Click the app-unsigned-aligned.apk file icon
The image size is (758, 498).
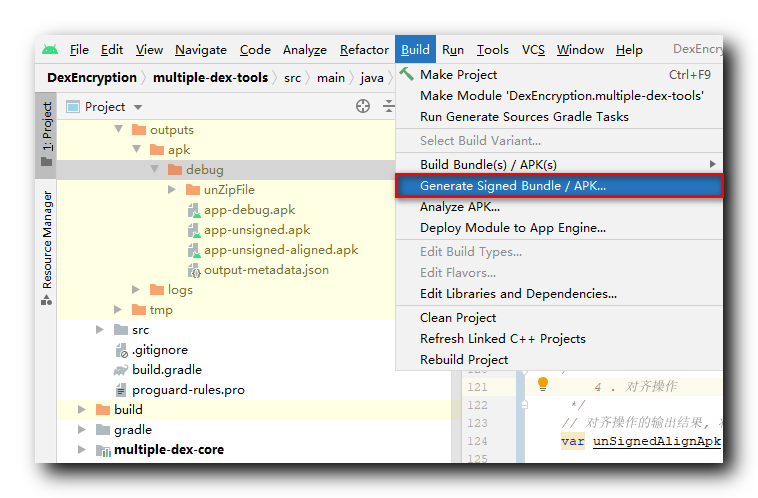pos(194,250)
